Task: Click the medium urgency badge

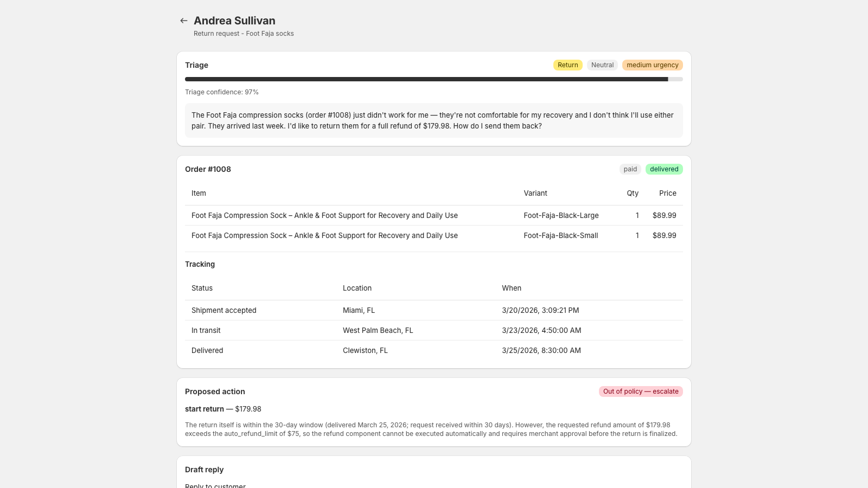Action: (653, 65)
